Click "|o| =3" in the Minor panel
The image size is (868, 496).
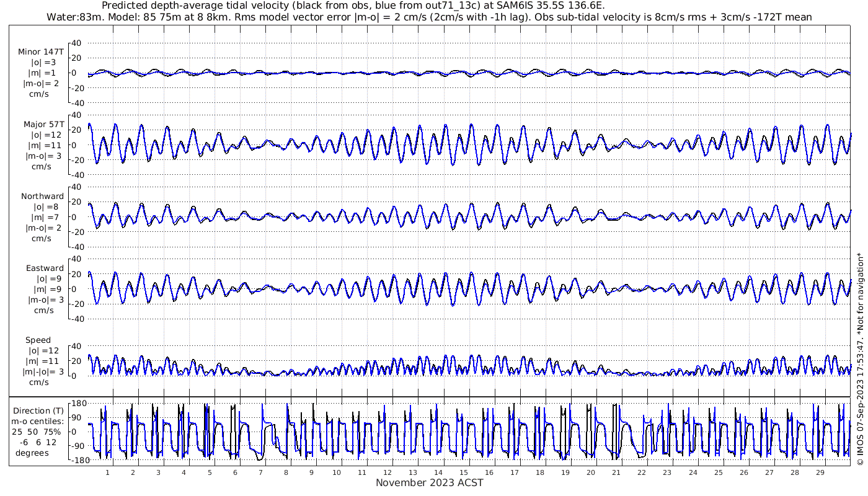point(45,63)
